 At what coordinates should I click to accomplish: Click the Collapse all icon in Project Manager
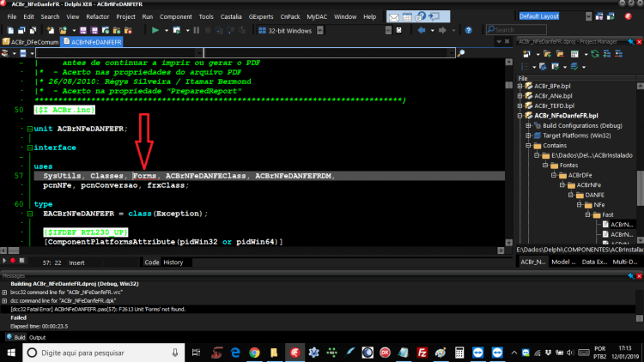[618, 54]
